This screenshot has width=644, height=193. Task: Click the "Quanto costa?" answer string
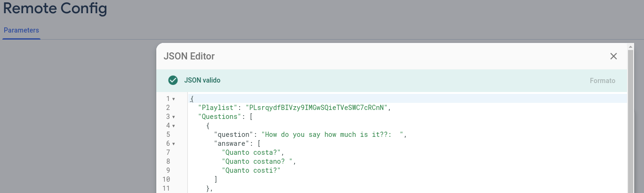pos(253,152)
